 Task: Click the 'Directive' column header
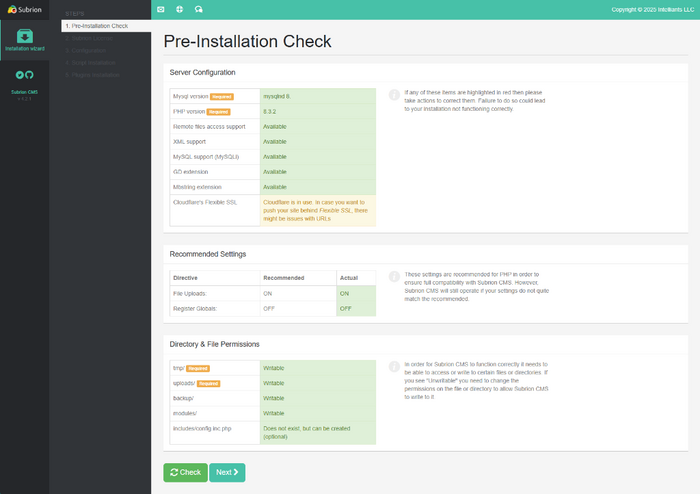[185, 278]
